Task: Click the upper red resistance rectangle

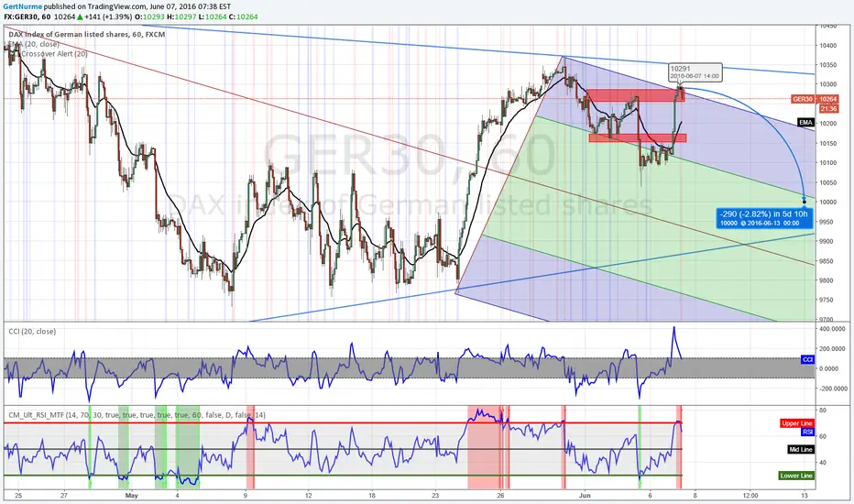Action: tap(636, 96)
